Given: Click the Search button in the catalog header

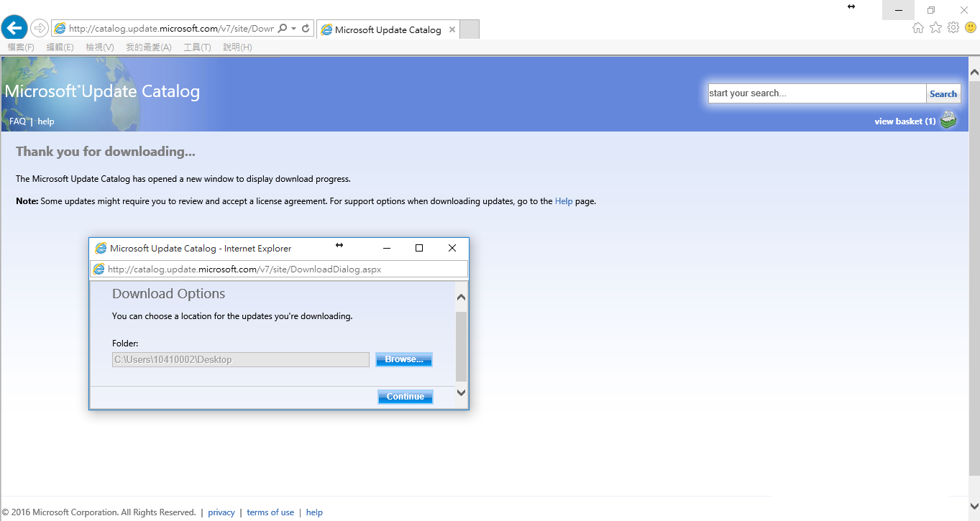Looking at the screenshot, I should tap(943, 93).
